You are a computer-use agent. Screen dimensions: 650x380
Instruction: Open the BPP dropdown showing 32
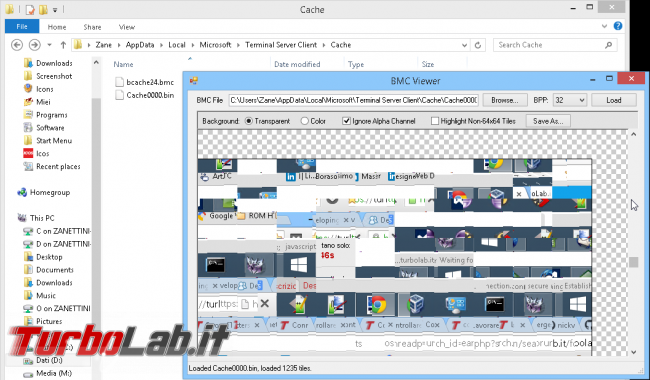click(570, 100)
